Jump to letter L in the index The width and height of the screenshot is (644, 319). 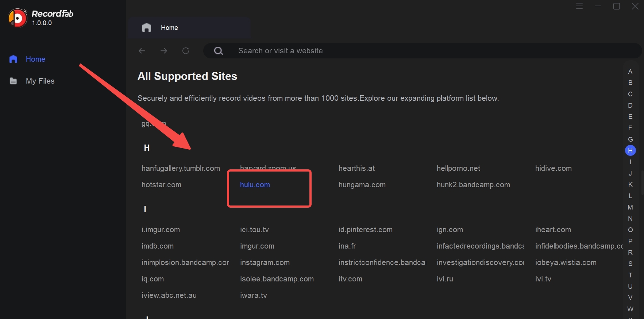pyautogui.click(x=630, y=196)
